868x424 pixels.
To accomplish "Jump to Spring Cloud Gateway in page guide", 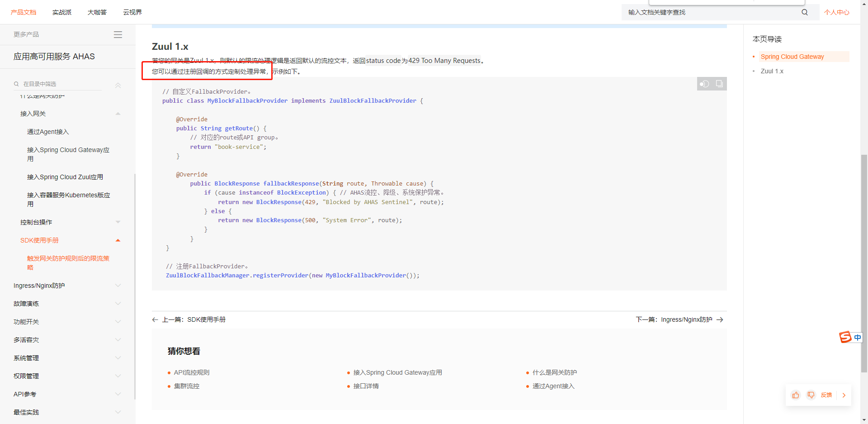I will 792,57.
